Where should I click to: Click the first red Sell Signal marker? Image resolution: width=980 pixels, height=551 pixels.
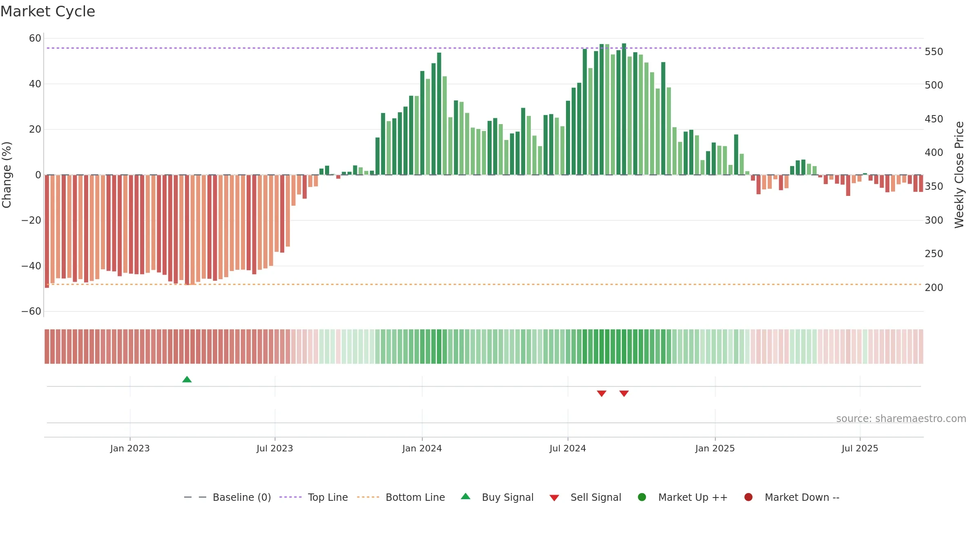601,393
